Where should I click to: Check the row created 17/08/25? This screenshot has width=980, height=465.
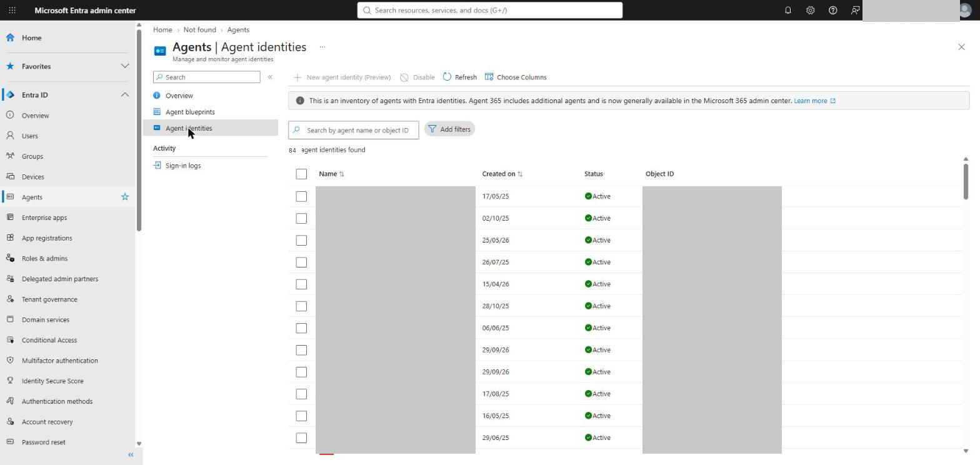coord(301,394)
